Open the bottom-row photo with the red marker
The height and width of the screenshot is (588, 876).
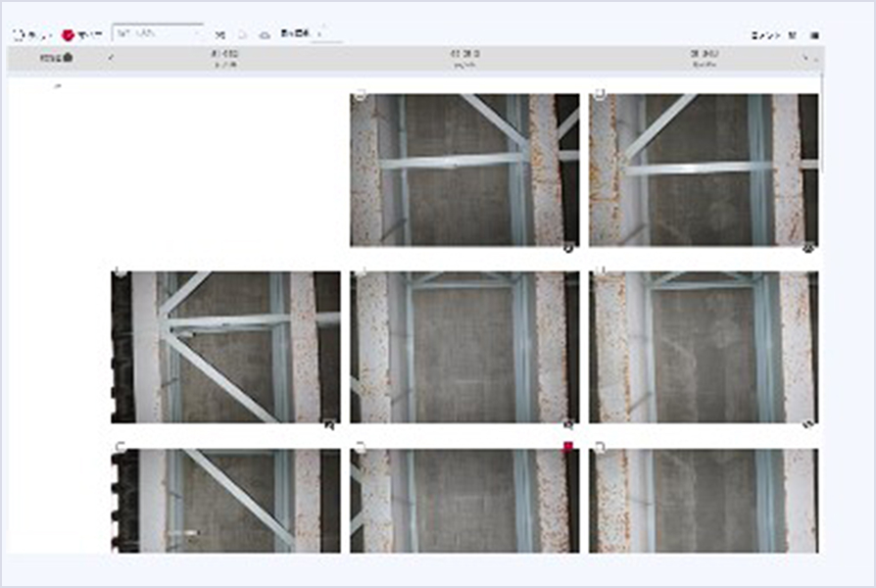click(464, 501)
